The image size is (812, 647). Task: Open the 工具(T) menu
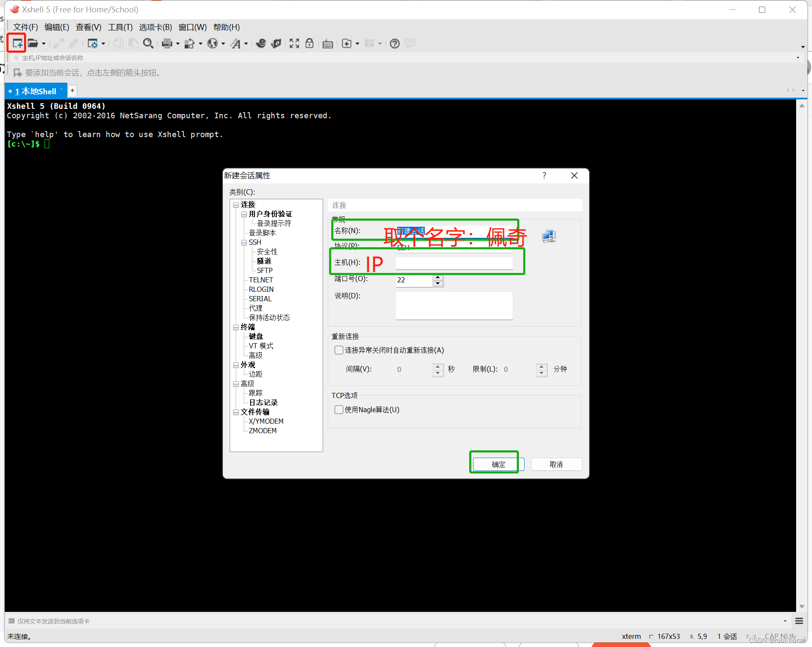coord(120,27)
